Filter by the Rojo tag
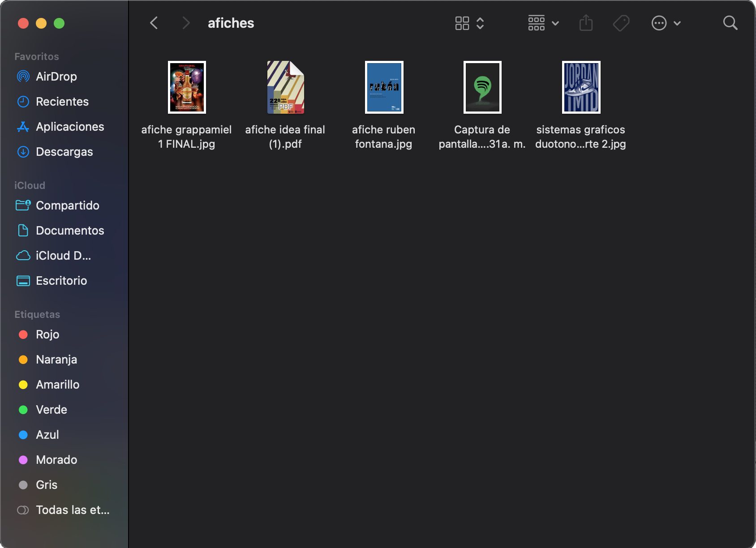The image size is (756, 548). tap(47, 334)
